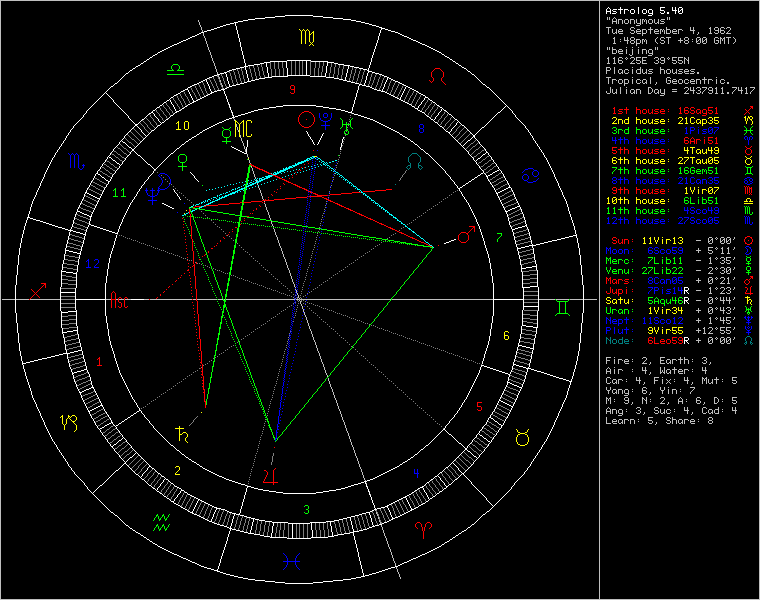760x600 pixels.
Task: Select the 'Jupi: 7Pis14R' sidebar row
Action: tap(680, 291)
